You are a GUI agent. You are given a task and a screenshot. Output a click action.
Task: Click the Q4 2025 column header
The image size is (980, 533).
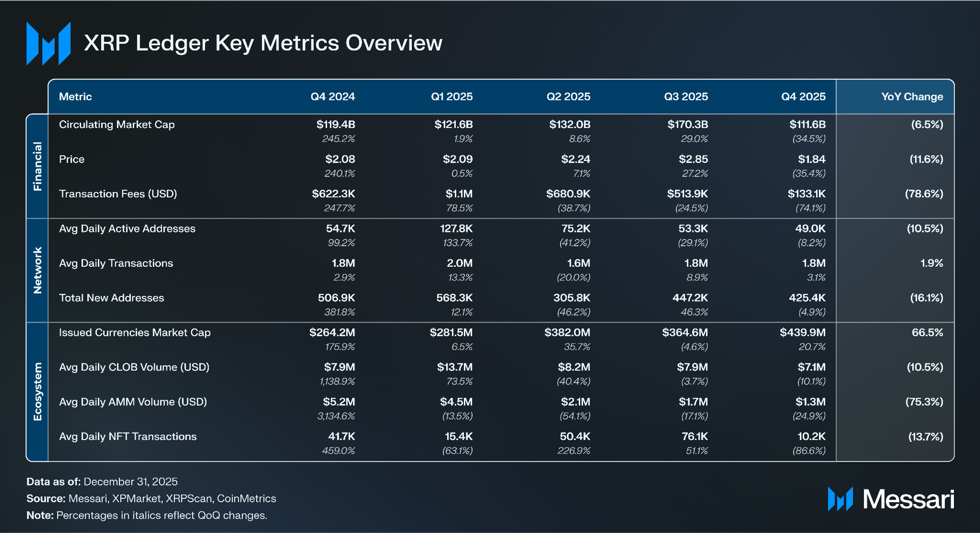pos(803,97)
